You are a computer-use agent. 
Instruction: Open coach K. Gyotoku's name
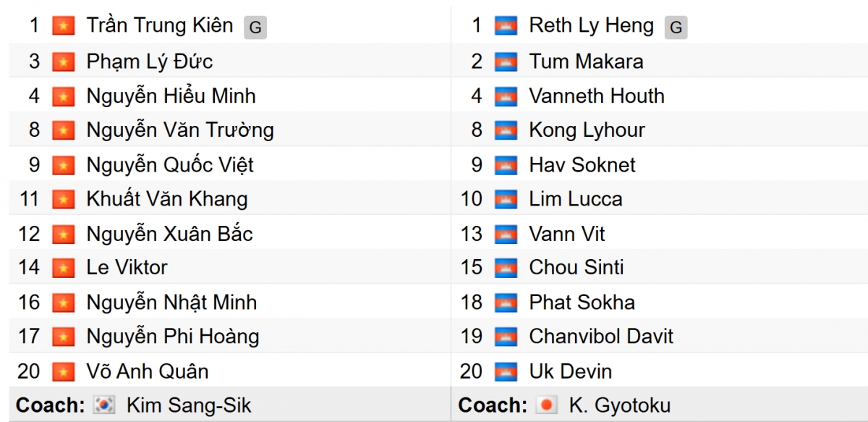619,405
